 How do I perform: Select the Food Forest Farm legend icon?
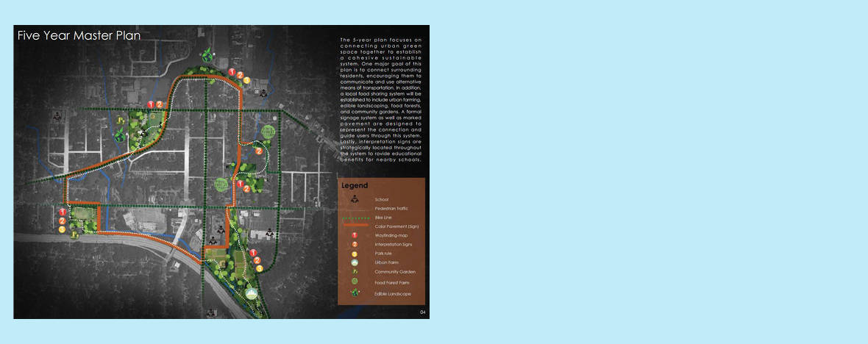[355, 282]
